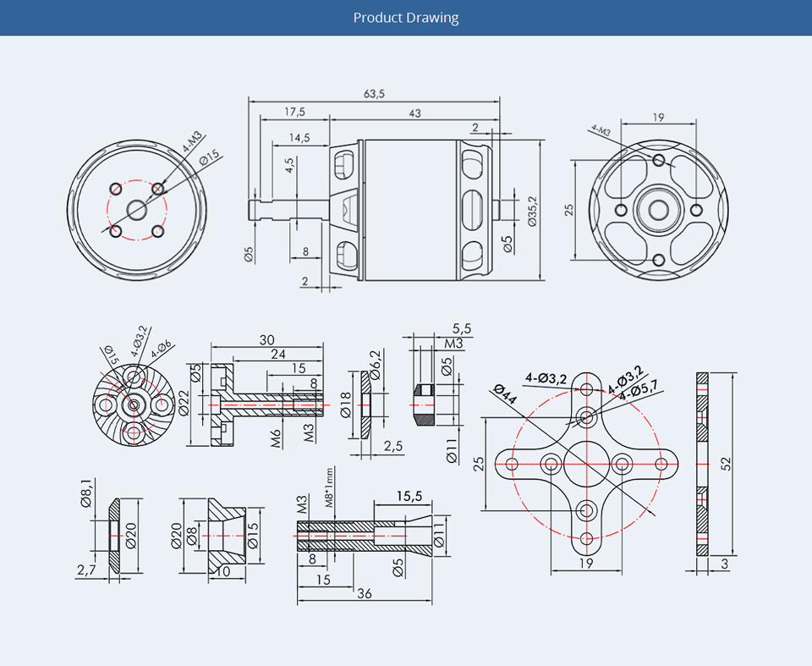
Task: Select the 43 body length dimension
Action: (414, 113)
